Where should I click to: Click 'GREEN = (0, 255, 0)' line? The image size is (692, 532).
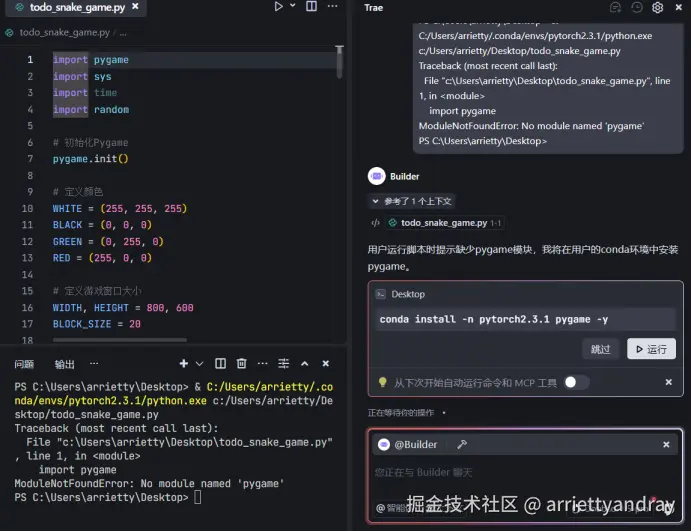[x=108, y=241]
